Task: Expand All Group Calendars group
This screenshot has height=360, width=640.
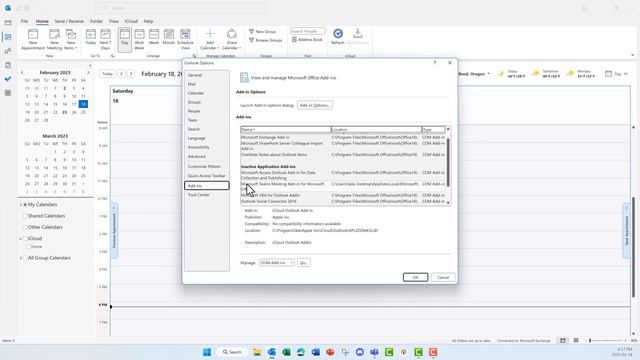Action: 21,258
